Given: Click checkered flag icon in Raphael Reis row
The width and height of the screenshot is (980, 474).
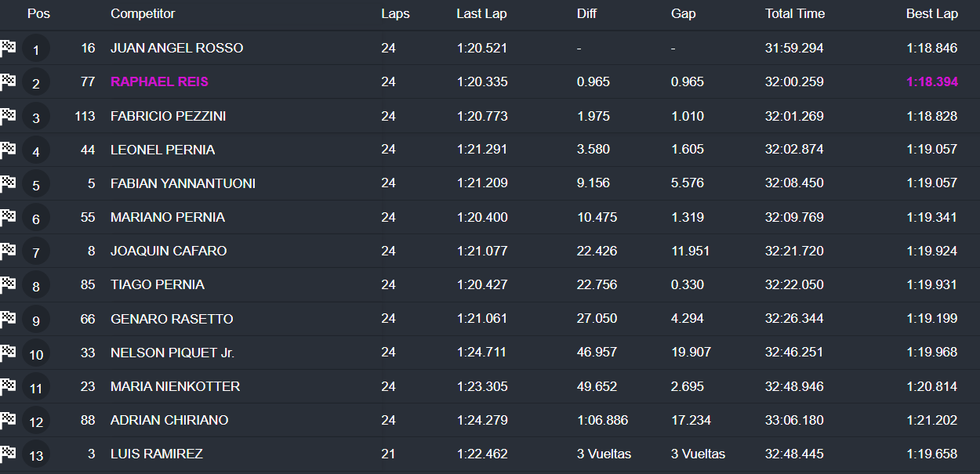Looking at the screenshot, I should [8, 81].
